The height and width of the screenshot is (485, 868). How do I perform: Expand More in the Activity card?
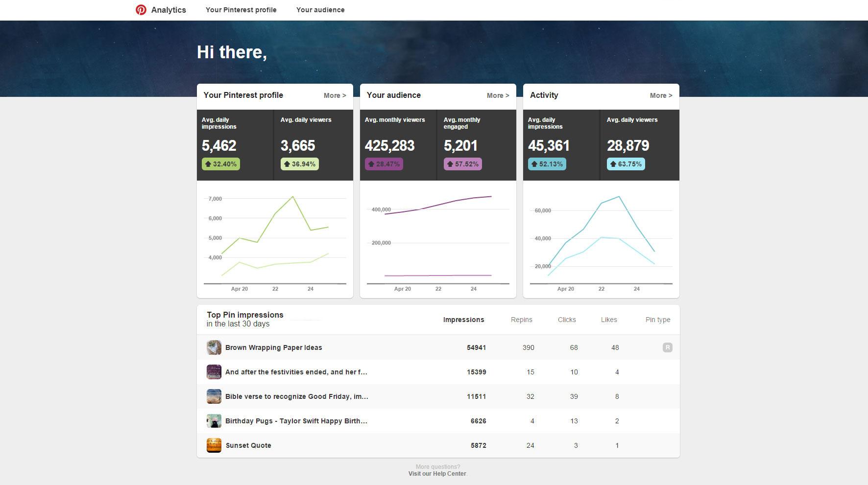[x=661, y=95]
